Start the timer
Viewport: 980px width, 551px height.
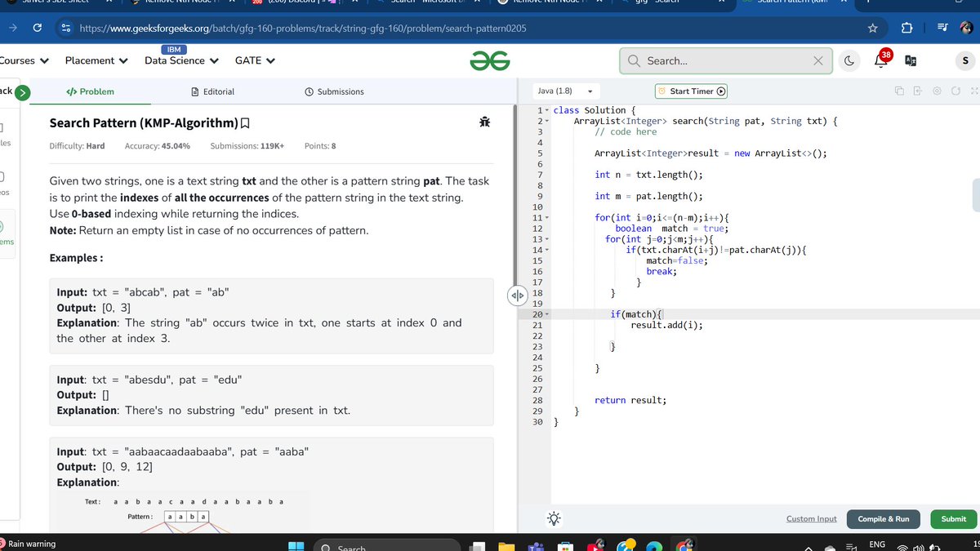(x=692, y=91)
